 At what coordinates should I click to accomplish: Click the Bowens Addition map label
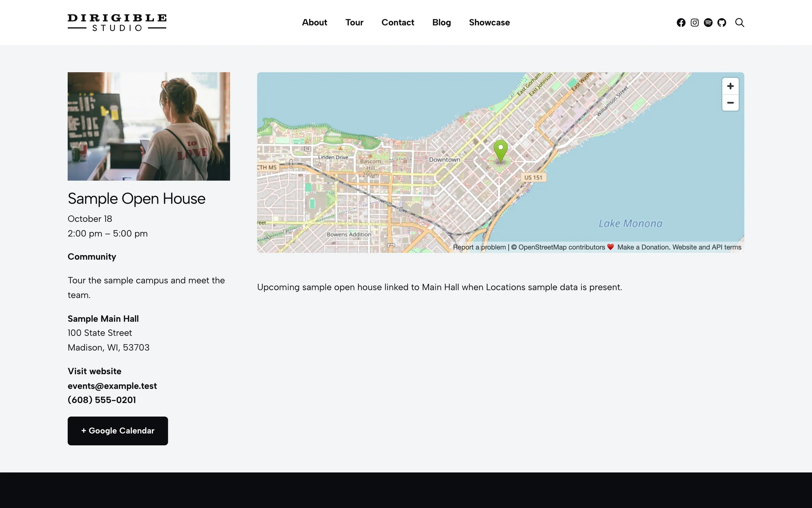coord(349,234)
